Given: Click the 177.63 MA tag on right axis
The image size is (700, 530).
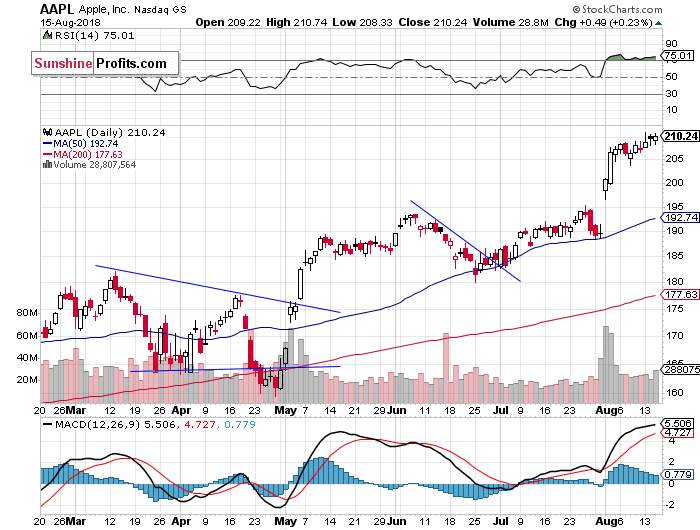Looking at the screenshot, I should click(681, 294).
